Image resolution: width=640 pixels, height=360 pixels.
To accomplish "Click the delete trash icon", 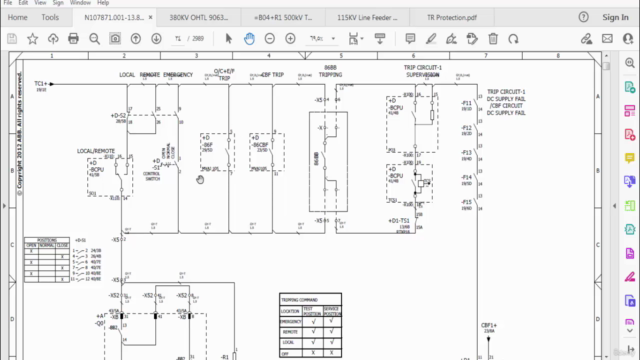I will click(x=493, y=39).
